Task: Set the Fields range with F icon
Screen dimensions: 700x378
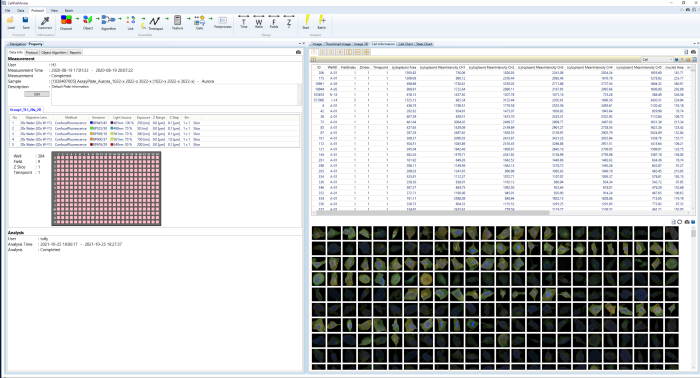Action: tap(274, 21)
